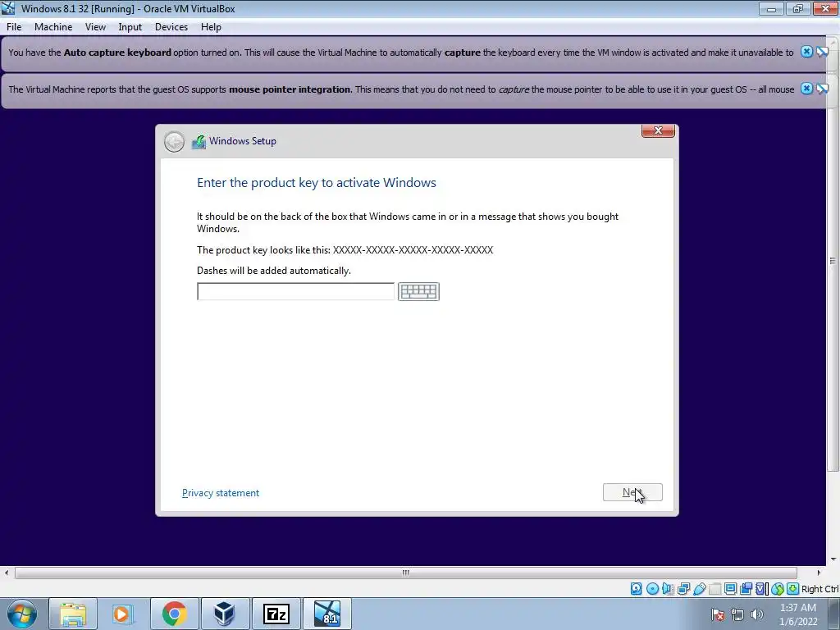Open 7-Zip from taskbar

[276, 614]
